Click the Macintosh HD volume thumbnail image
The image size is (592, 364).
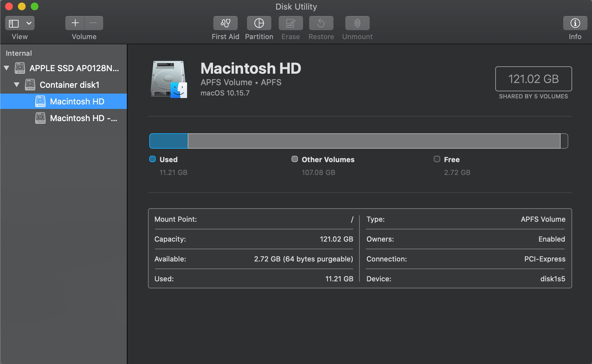click(x=168, y=79)
